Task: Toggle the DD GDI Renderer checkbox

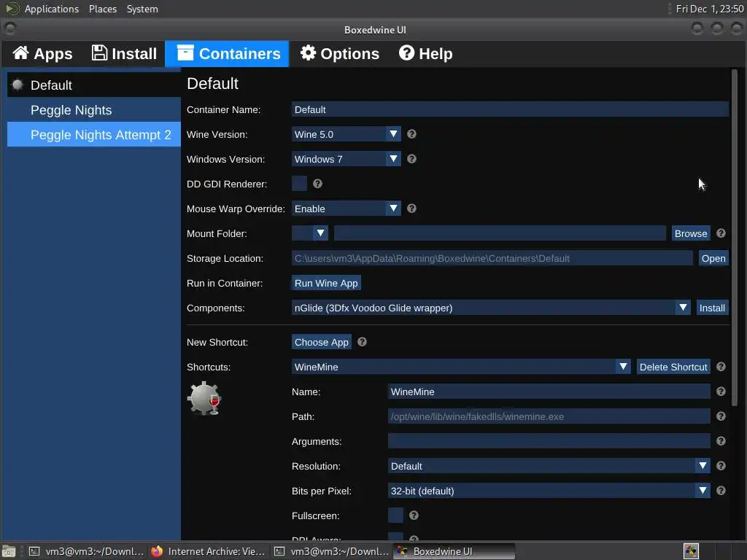Action: pos(299,184)
